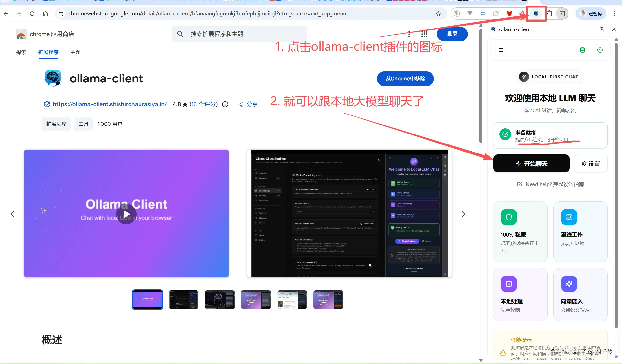Screen dimensions: 622x364
Task: Select the 扩展程序 tab
Action: pos(48,52)
